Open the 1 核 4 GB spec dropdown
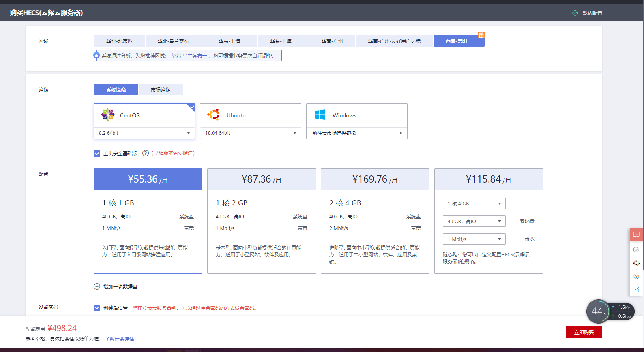The width and height of the screenshot is (644, 352). pyautogui.click(x=474, y=203)
